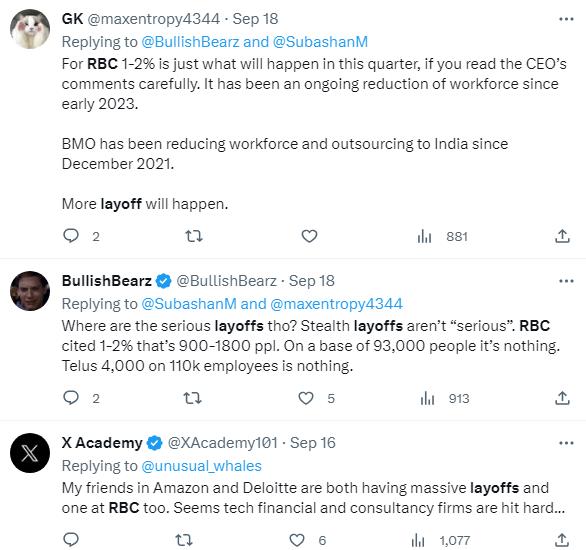View analytics showing 1,077 views
The width and height of the screenshot is (586, 550).
coord(440,540)
